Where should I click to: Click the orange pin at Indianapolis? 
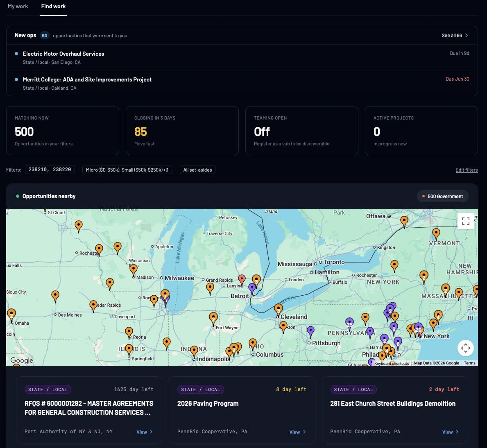194,351
